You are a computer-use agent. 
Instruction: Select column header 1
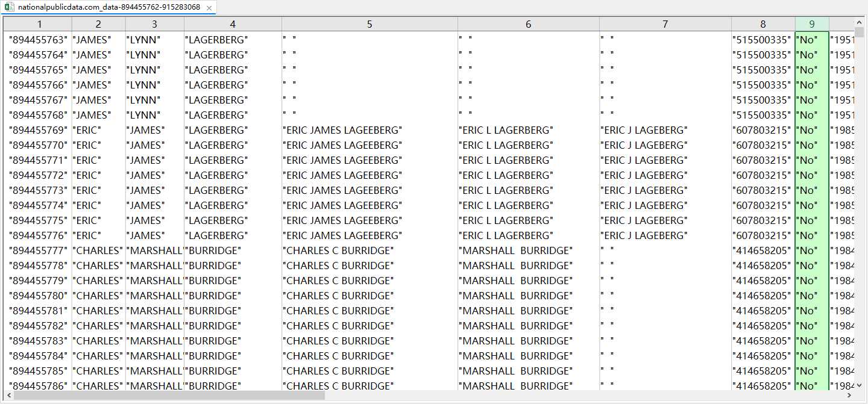[x=39, y=24]
